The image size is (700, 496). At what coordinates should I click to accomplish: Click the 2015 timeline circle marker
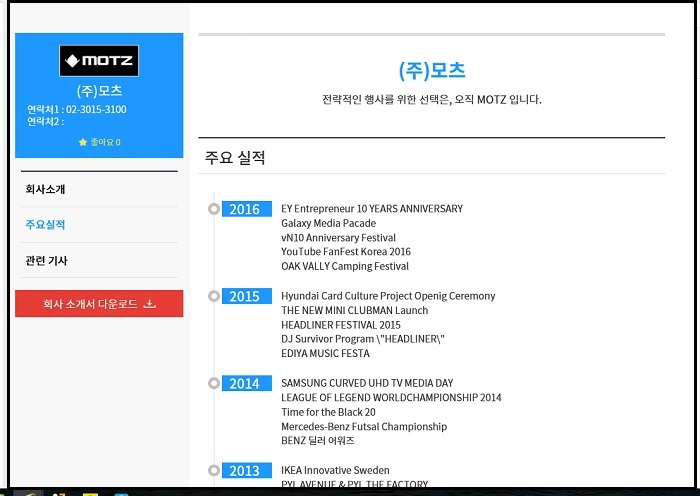[213, 296]
